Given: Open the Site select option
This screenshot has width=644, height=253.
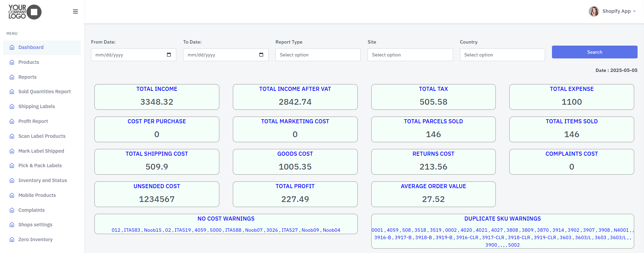Looking at the screenshot, I should [410, 55].
